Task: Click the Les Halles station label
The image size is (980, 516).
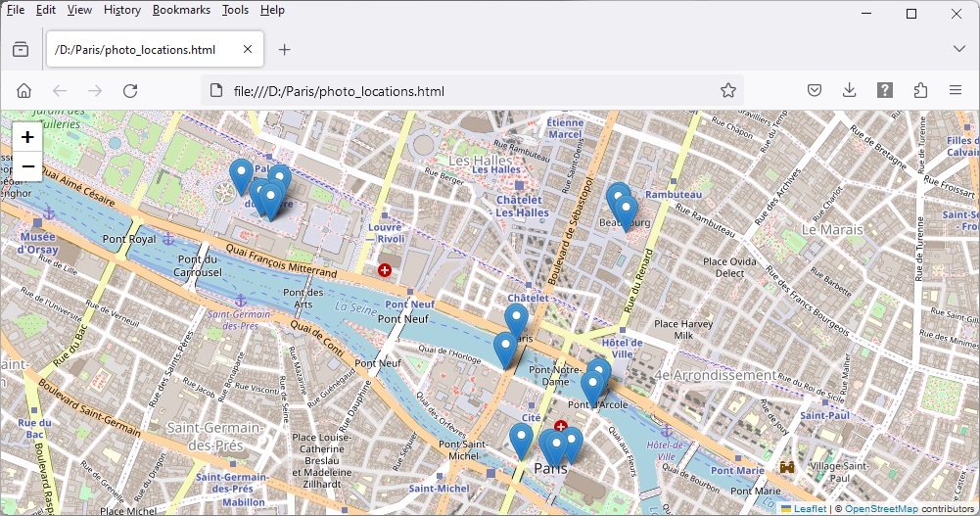Action: [496, 169]
